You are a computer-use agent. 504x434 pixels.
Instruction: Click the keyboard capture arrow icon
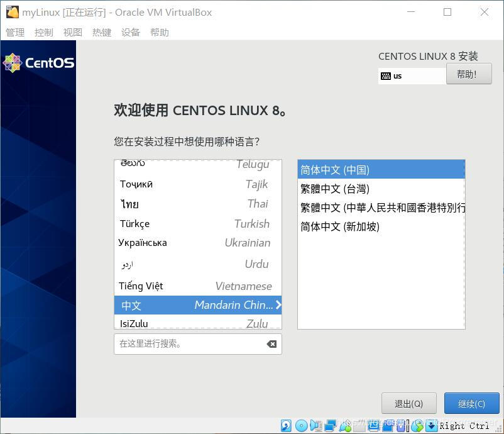[x=431, y=426]
